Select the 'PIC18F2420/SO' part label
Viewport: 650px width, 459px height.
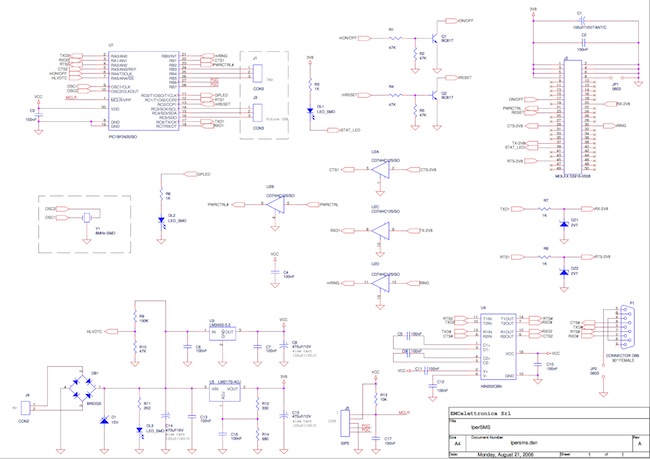[x=123, y=136]
